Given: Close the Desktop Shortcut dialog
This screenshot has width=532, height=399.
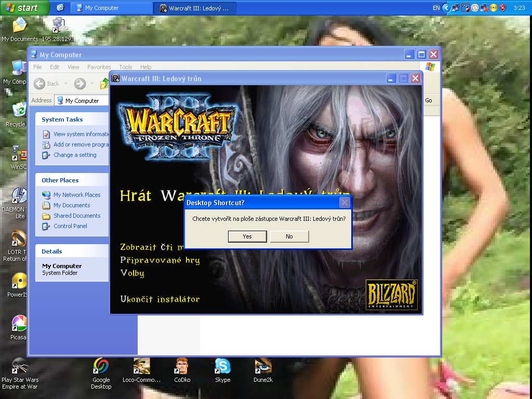Looking at the screenshot, I should (344, 203).
